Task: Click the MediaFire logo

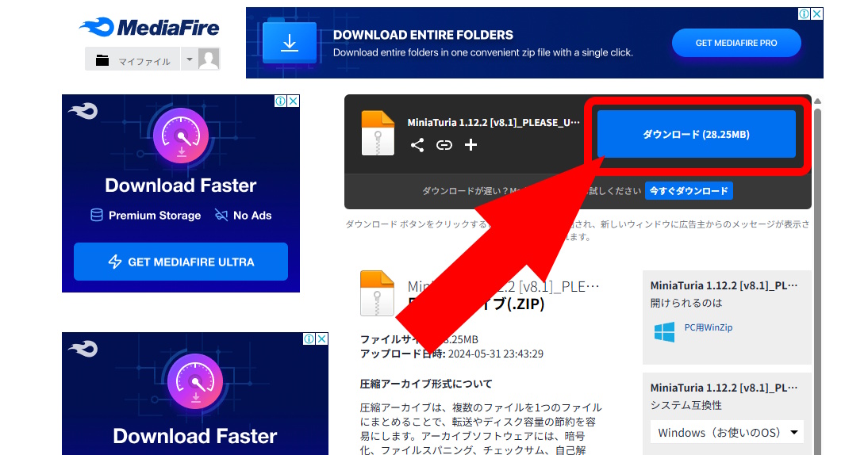Action: point(149,27)
